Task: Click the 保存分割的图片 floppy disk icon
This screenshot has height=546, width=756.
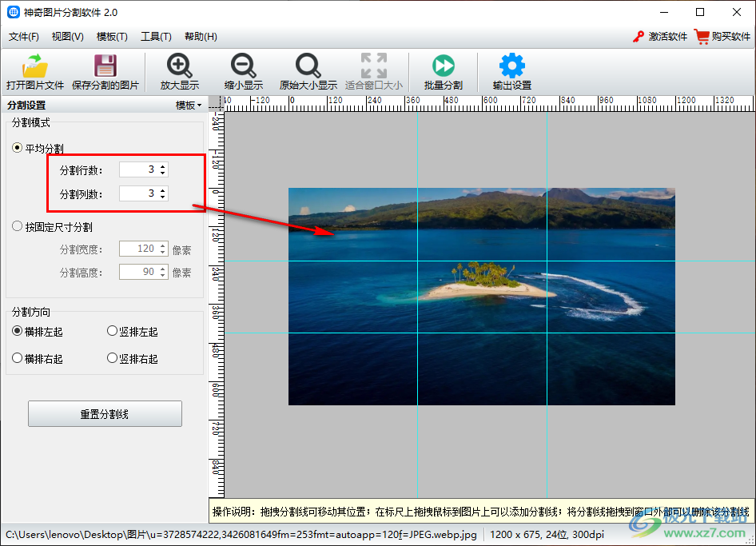Action: 105,66
